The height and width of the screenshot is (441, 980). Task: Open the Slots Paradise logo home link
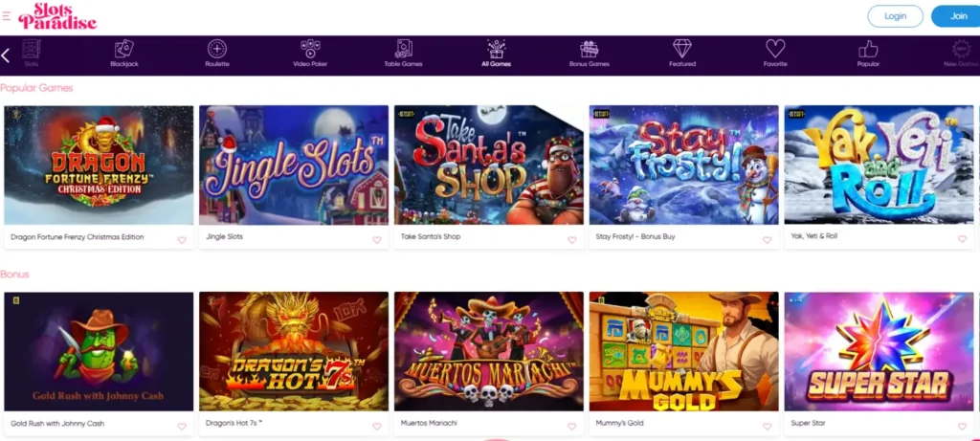[57, 17]
